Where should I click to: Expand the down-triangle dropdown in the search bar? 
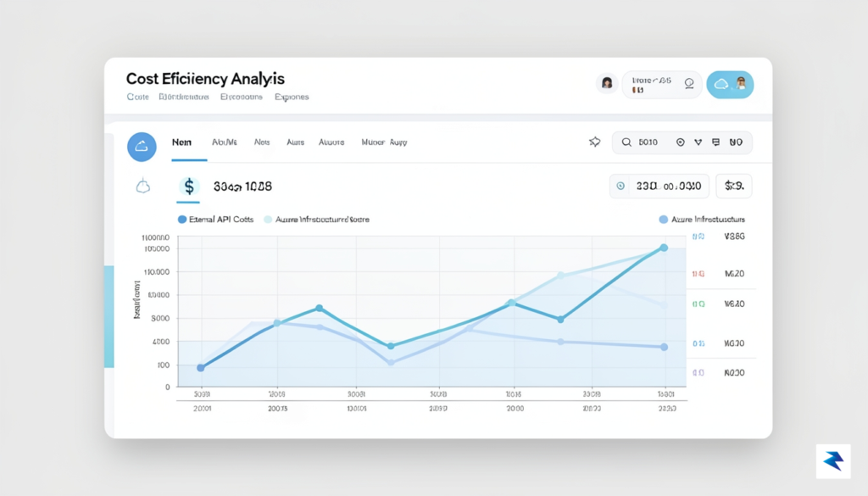(698, 142)
